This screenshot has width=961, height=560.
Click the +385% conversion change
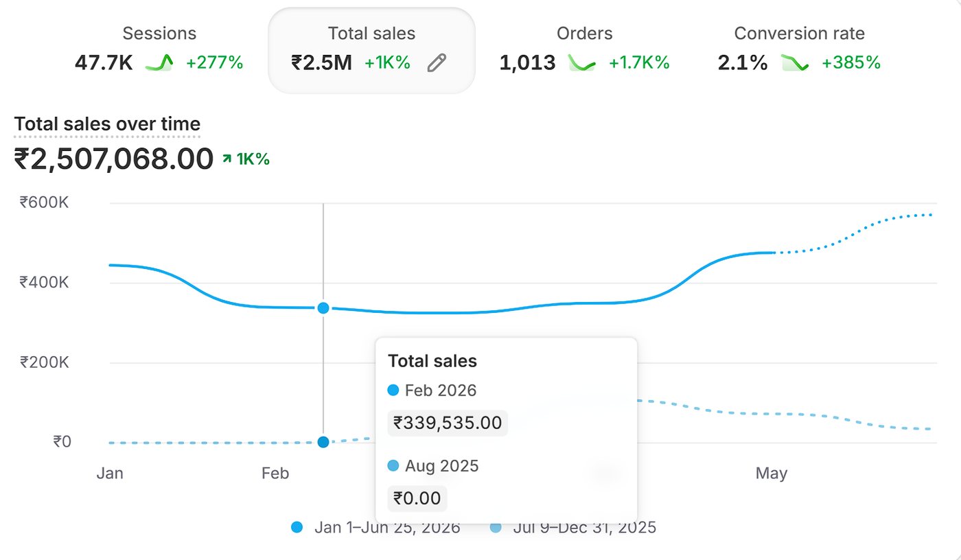click(851, 63)
